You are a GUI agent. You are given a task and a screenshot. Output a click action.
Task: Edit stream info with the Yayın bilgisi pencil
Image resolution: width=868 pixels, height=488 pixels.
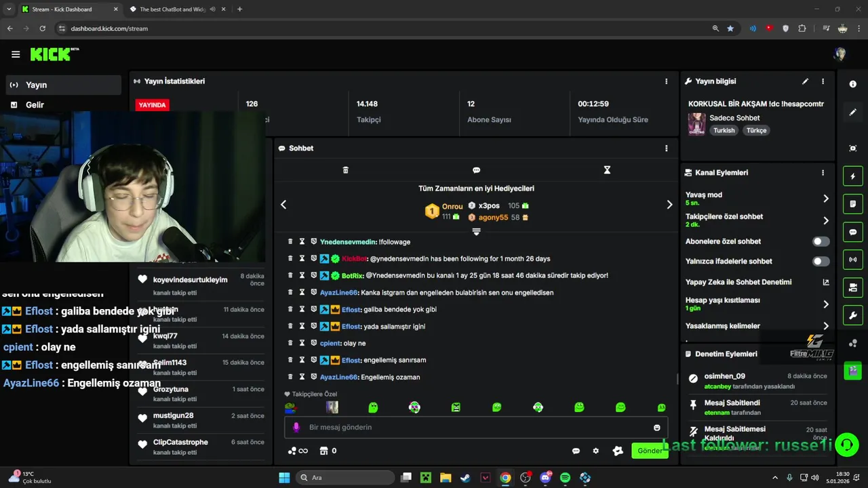tap(806, 81)
